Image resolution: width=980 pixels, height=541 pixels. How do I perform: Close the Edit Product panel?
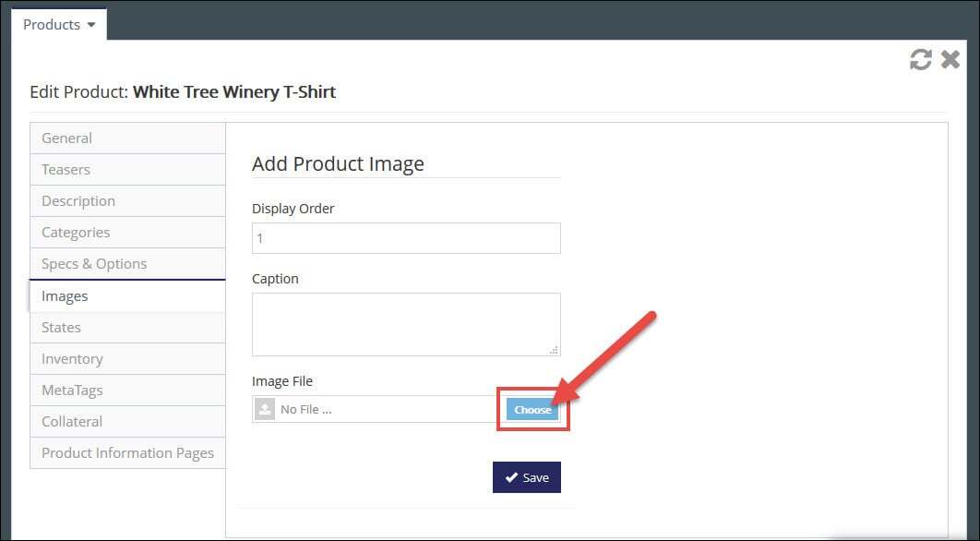point(950,59)
